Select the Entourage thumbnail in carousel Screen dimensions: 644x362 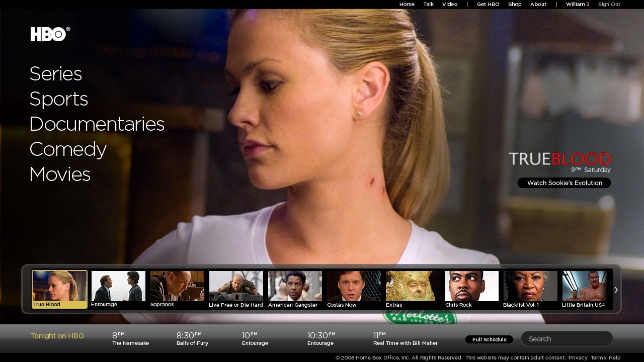coord(118,289)
